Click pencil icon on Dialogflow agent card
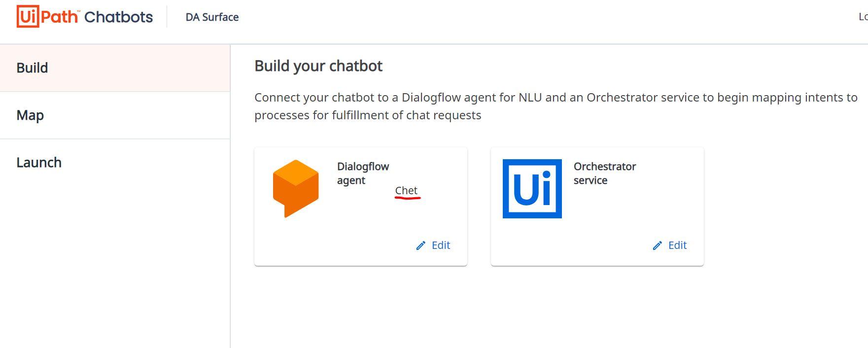The width and height of the screenshot is (868, 348). pos(420,245)
